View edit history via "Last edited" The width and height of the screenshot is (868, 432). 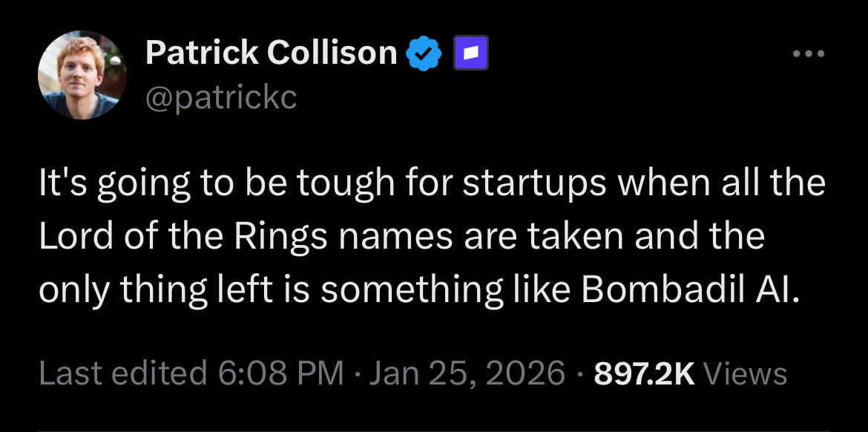(122, 373)
